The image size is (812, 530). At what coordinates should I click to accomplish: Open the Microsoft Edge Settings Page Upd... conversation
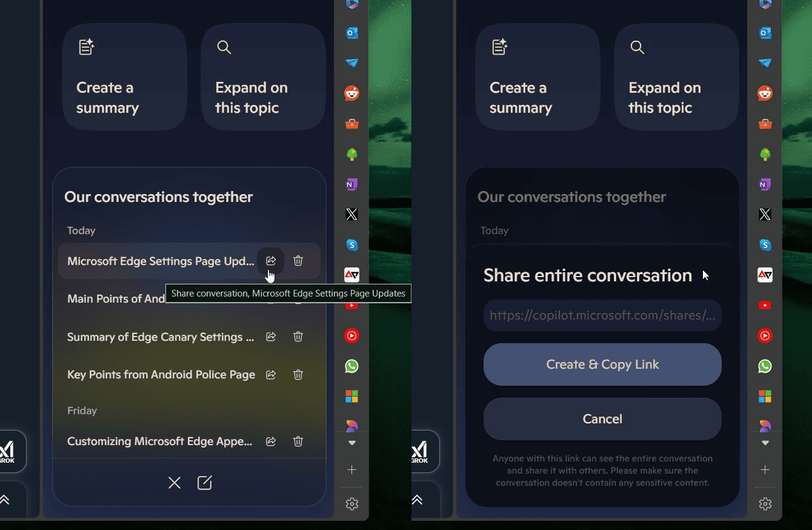161,261
